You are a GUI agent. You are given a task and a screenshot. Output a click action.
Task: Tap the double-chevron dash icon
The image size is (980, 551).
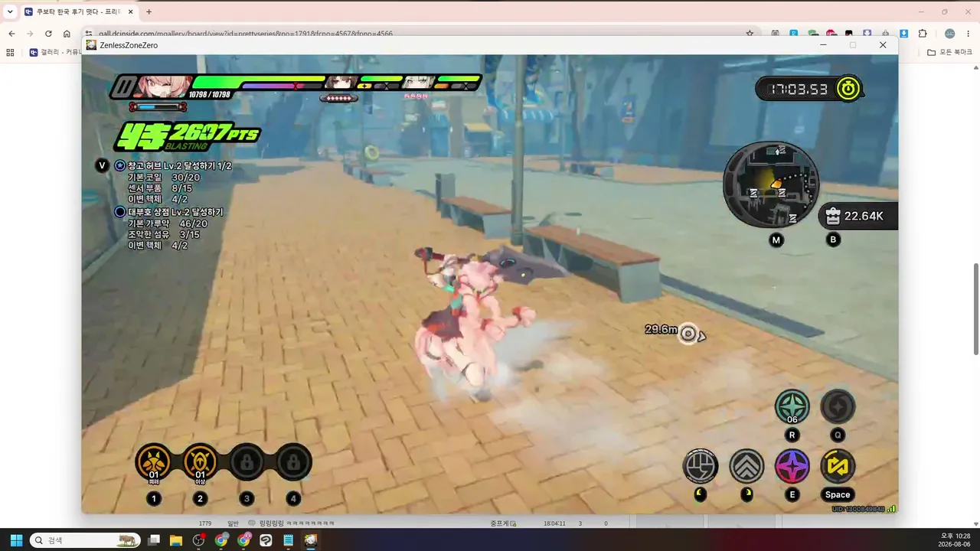[746, 466]
